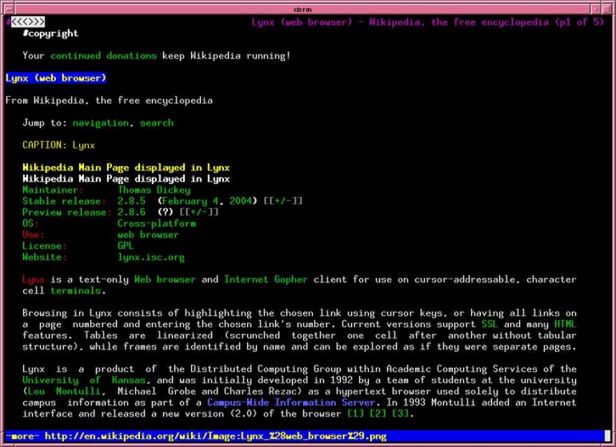Select the highlighted <<<>>> navigation link
The height and width of the screenshot is (447, 616).
[x=28, y=22]
